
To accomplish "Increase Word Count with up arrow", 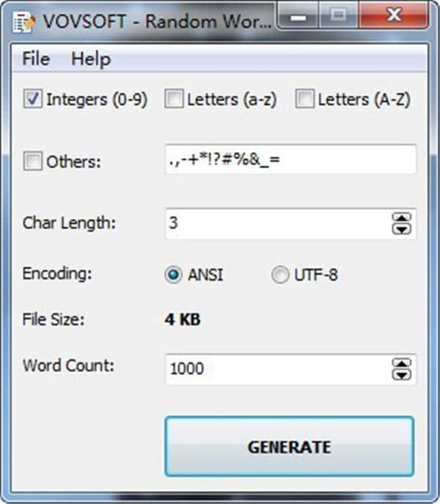I will (401, 363).
